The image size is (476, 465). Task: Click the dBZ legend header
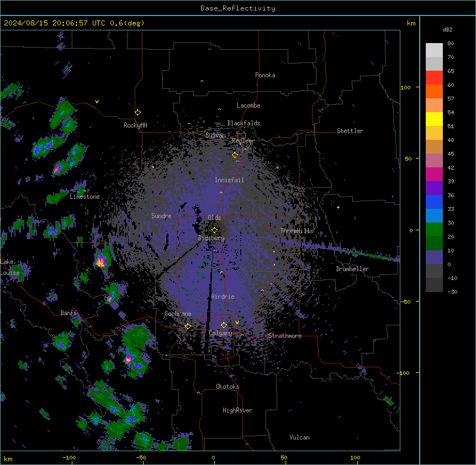(x=447, y=30)
